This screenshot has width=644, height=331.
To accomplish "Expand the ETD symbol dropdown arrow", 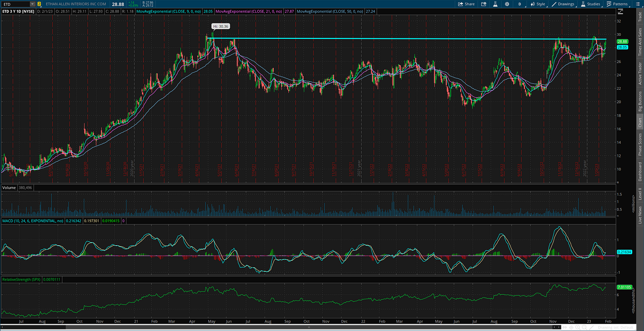I will pyautogui.click(x=32, y=4).
